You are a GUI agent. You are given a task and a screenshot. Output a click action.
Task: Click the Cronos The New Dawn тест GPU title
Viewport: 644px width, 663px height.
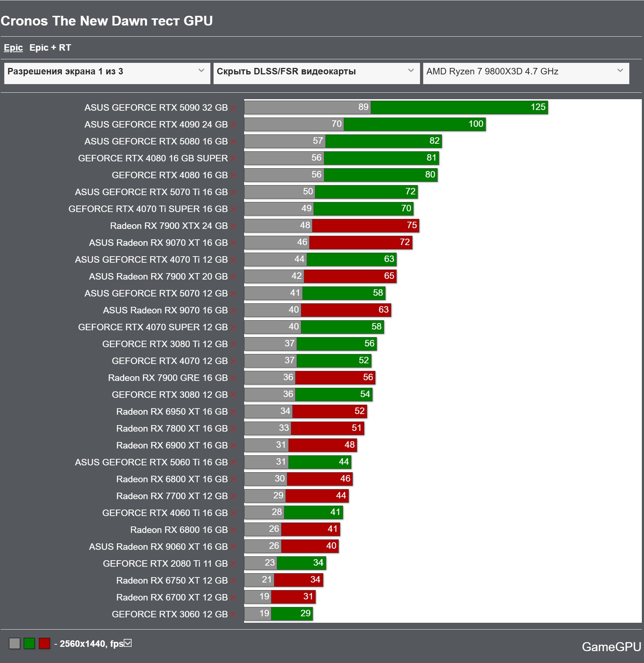pos(107,21)
